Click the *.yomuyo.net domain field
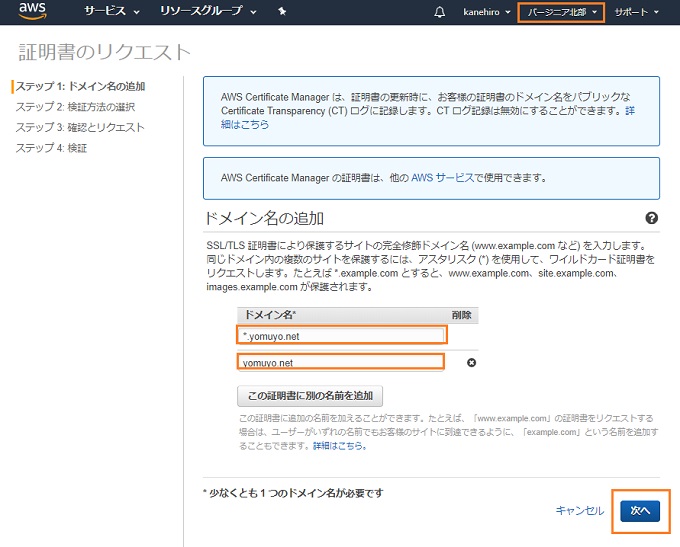The image size is (680, 547). (342, 335)
